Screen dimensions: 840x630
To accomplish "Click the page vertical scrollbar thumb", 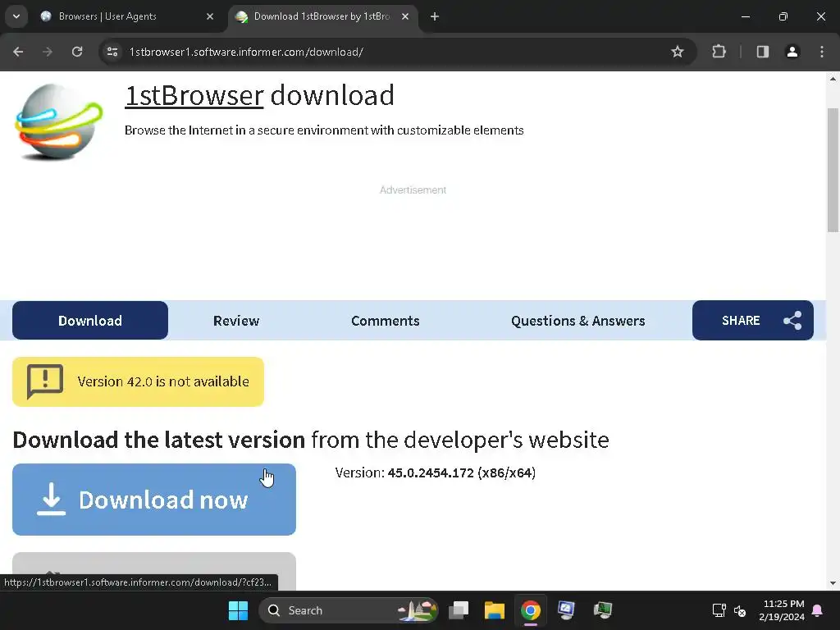I will (x=833, y=170).
